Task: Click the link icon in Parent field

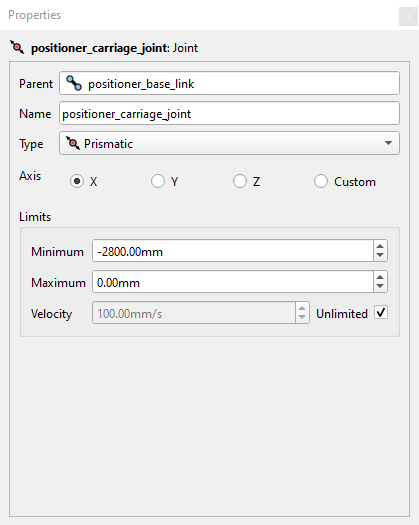Action: pos(74,83)
